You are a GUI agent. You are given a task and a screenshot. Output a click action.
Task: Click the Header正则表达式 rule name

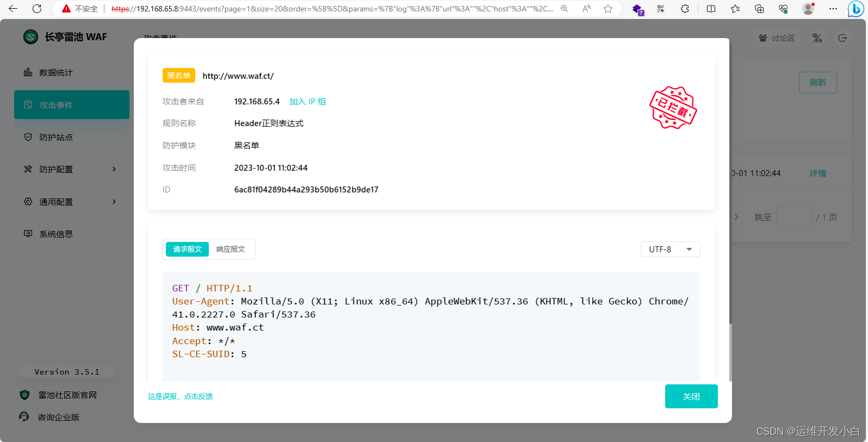point(269,123)
